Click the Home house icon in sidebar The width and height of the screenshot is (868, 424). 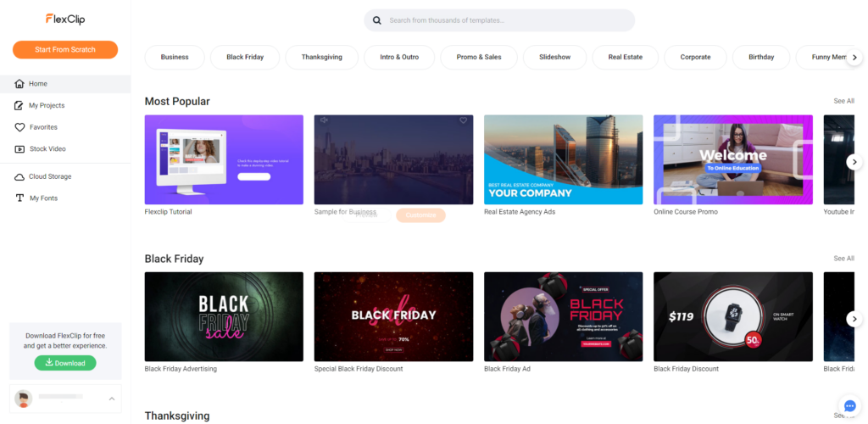(x=19, y=84)
